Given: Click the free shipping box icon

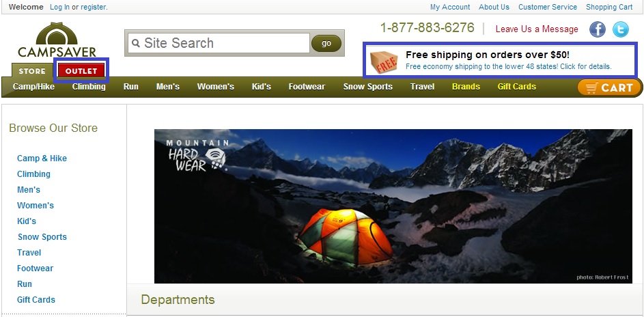Looking at the screenshot, I should coord(384,62).
